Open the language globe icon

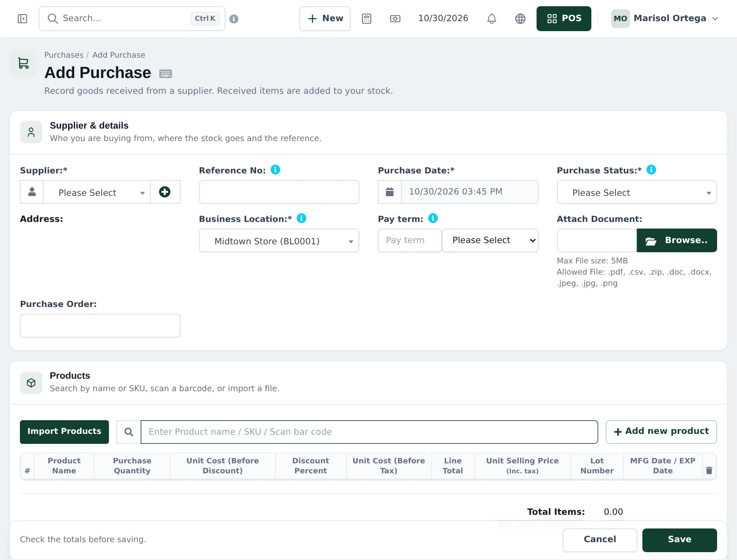coord(520,19)
